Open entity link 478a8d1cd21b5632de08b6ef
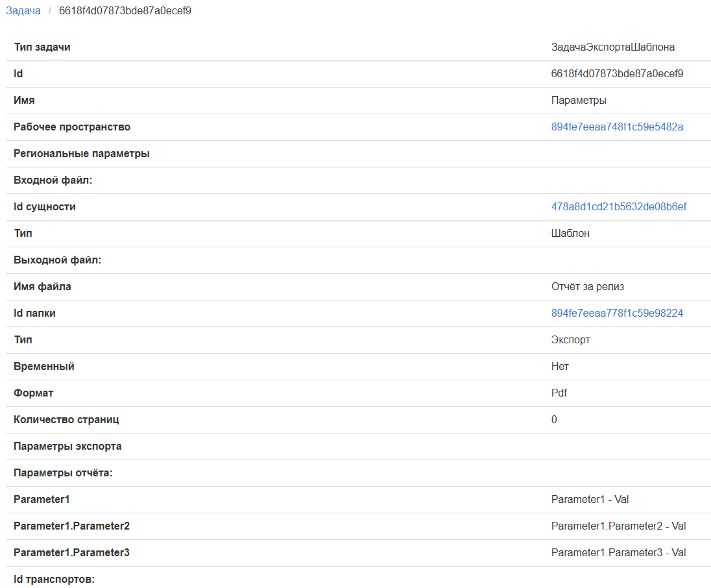Screen dimensions: 711x588 coord(618,207)
